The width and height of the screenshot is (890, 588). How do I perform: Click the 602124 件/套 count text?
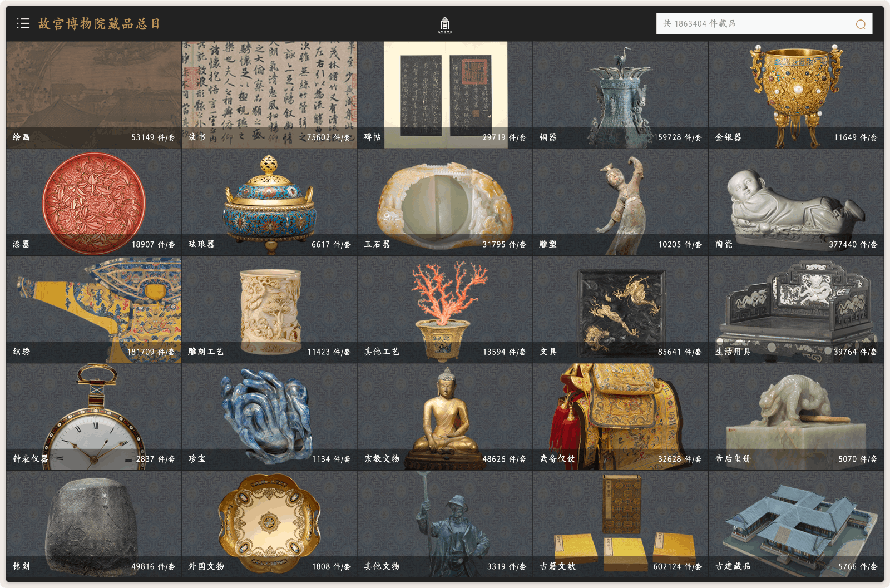tap(678, 567)
